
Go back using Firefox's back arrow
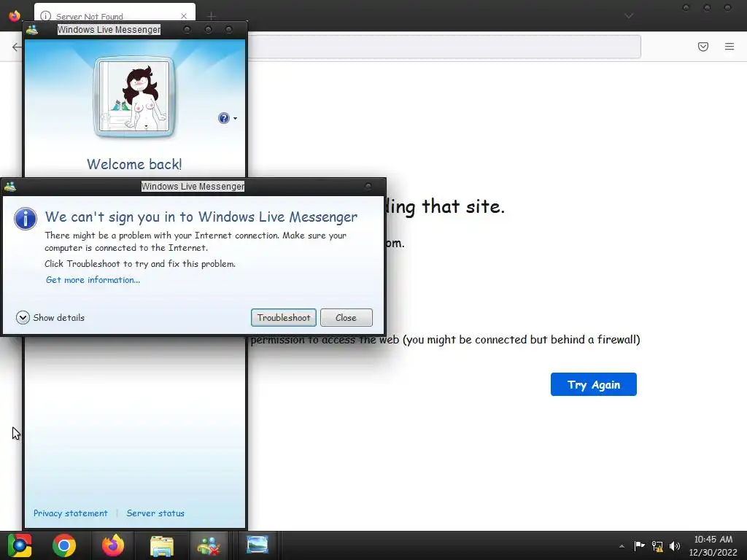coord(17,47)
